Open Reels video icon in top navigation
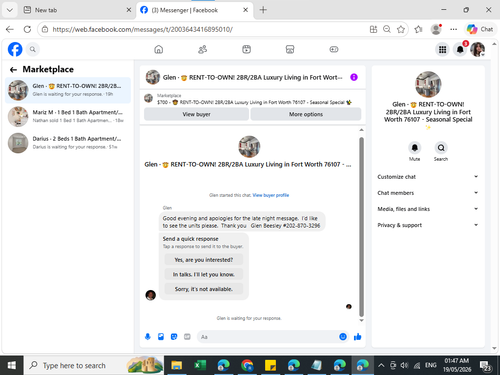 pyautogui.click(x=246, y=49)
